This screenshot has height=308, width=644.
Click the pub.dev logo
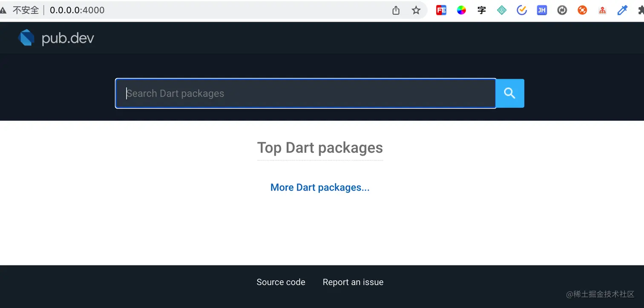56,38
